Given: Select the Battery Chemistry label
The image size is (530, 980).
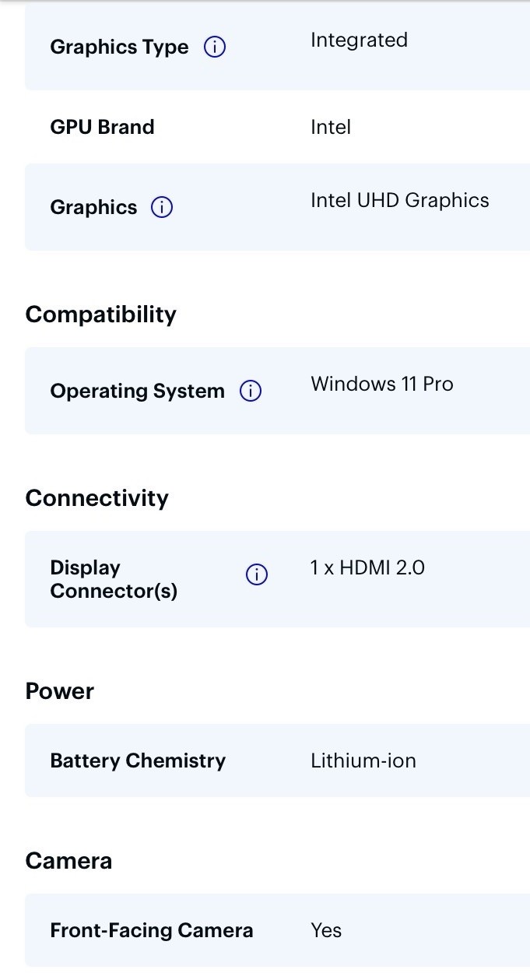Looking at the screenshot, I should (x=138, y=760).
